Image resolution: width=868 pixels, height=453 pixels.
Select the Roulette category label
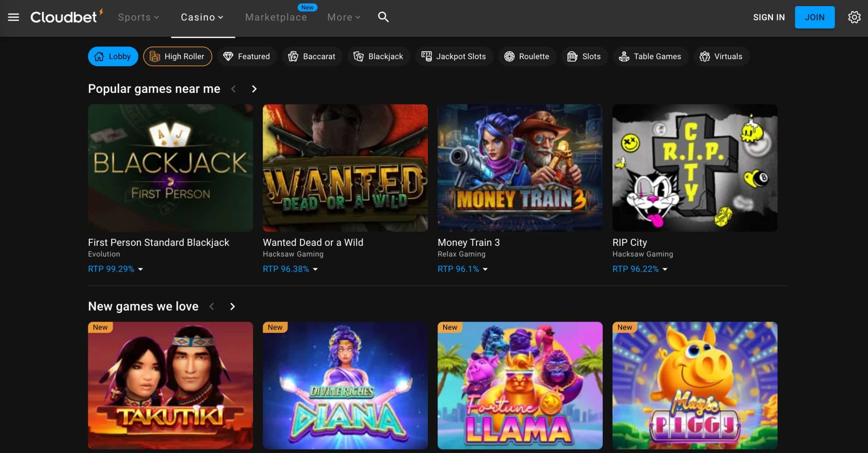tap(534, 57)
